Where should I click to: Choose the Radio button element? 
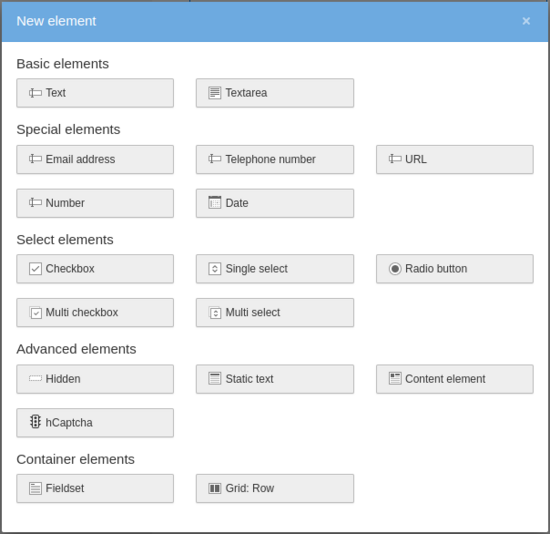click(x=455, y=269)
